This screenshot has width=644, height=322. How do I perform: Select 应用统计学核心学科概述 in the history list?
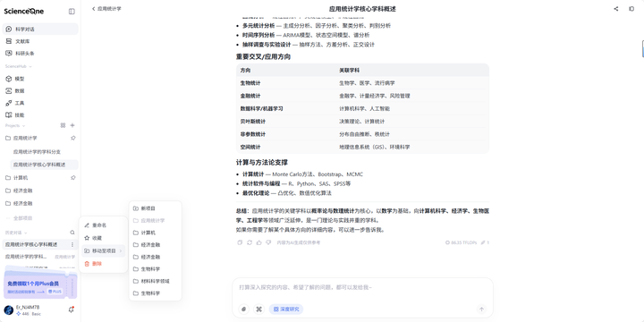(x=31, y=244)
